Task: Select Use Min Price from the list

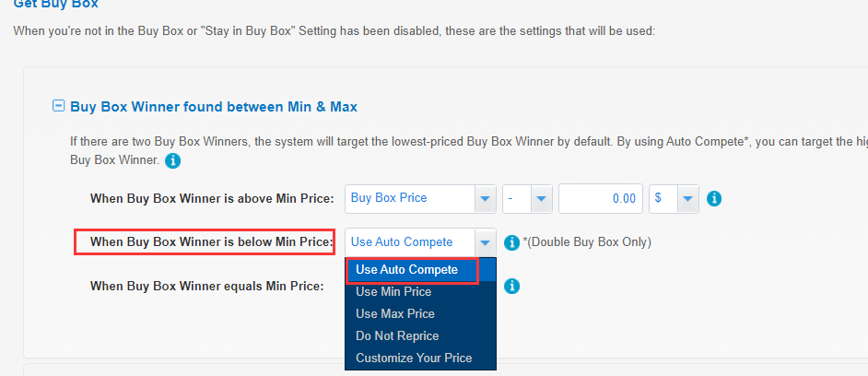Action: [393, 292]
